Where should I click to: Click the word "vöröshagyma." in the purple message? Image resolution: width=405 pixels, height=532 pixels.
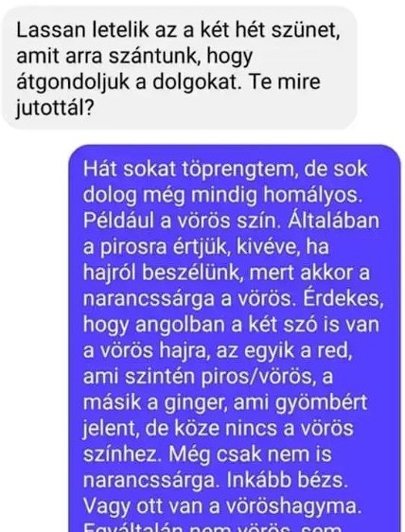point(293,506)
